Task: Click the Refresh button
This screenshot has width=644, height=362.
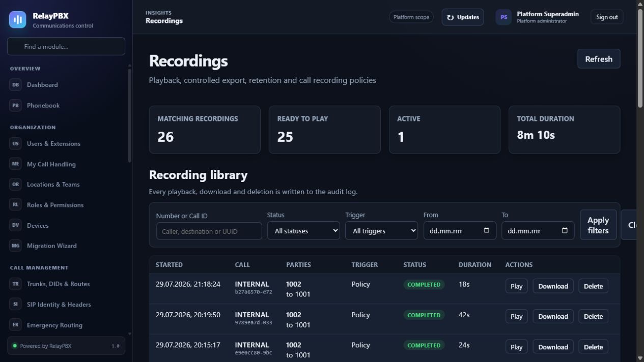Action: point(599,58)
